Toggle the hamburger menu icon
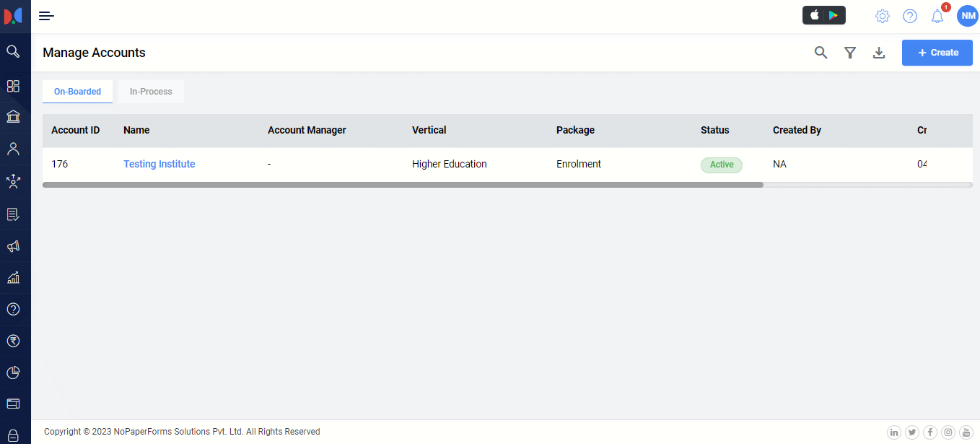Viewport: 980px width, 444px height. [x=46, y=16]
